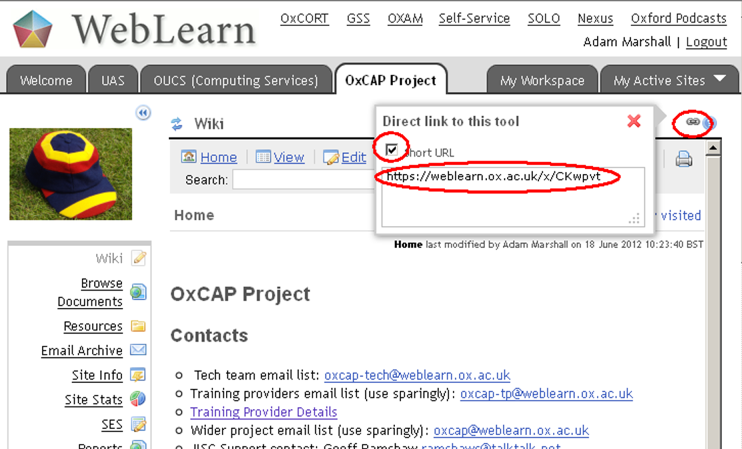Viewport: 742px width, 449px height.
Task: Expand the My Active Sites dropdown
Action: (x=722, y=80)
